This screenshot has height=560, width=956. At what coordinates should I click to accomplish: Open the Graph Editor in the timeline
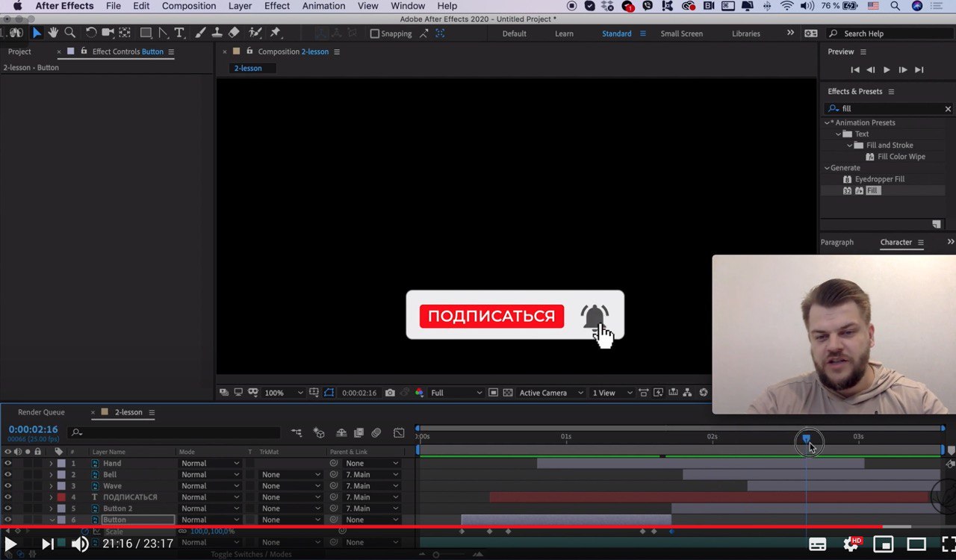pos(399,432)
